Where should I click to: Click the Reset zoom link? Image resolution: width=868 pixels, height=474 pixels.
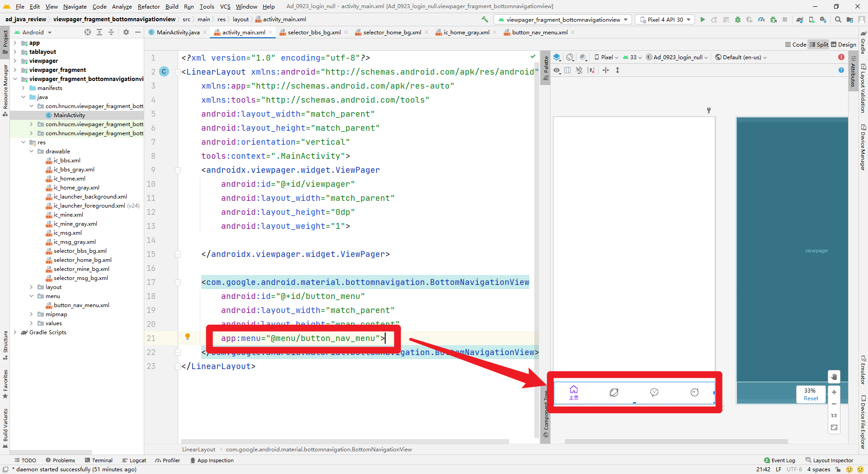pyautogui.click(x=811, y=398)
